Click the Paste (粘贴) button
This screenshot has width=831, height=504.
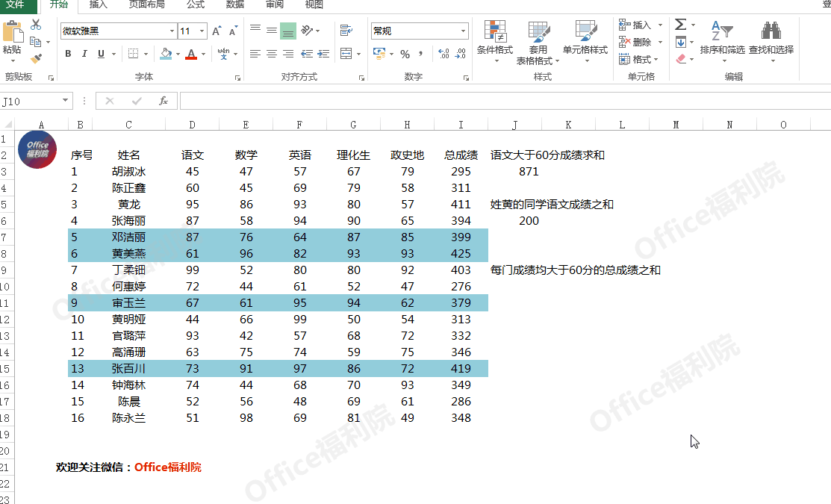pyautogui.click(x=12, y=36)
